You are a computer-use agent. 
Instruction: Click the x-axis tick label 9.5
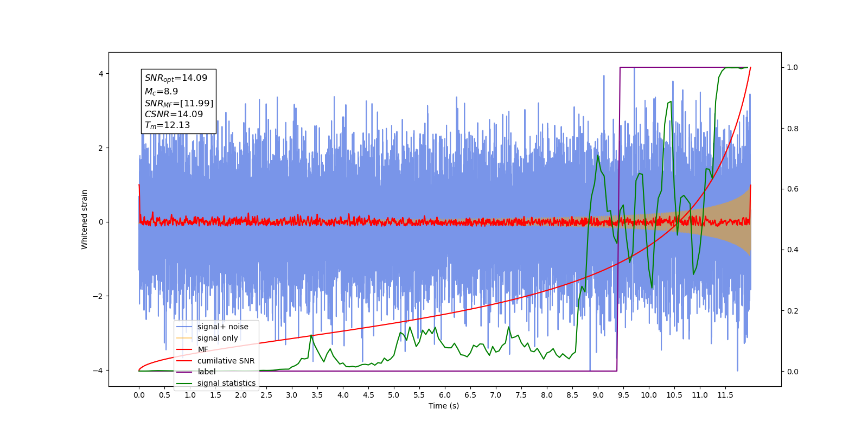pos(623,395)
